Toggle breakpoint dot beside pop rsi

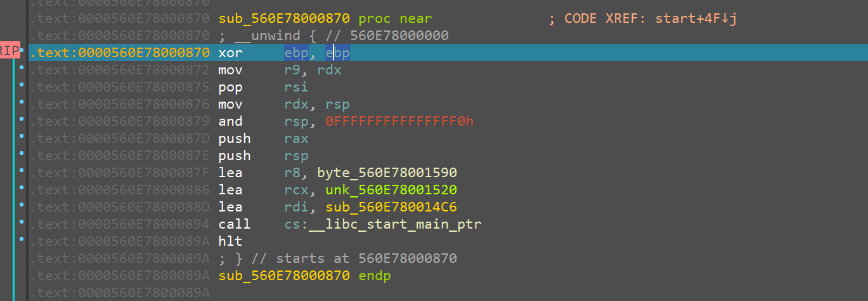point(22,84)
